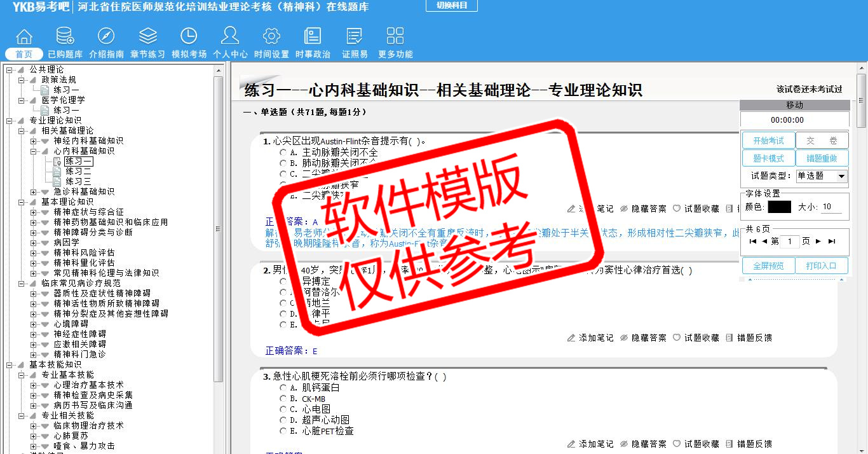Expand 神经内科基础知识 tree node
Viewport: 868px width, 454px height.
[34, 141]
